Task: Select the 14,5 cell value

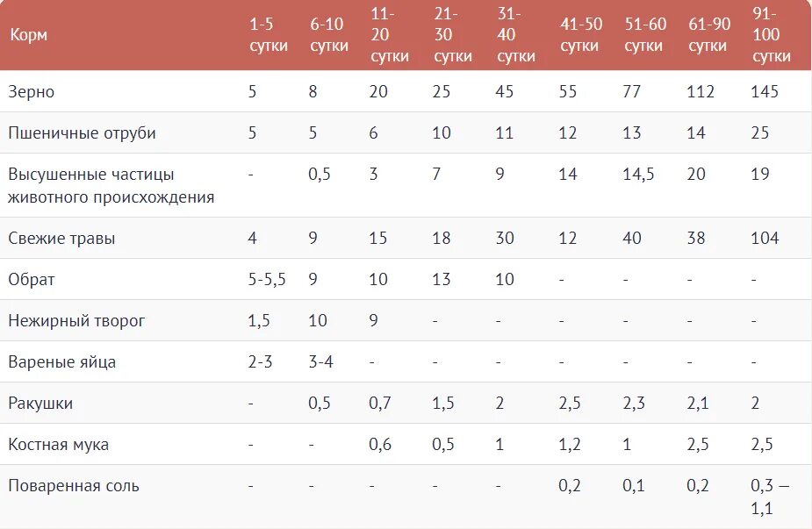Action: coord(638,174)
